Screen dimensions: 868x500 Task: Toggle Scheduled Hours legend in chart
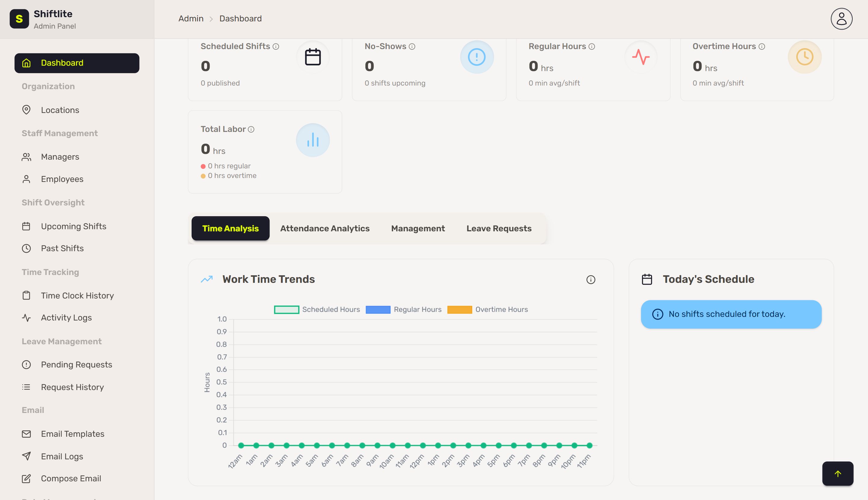[x=317, y=309]
